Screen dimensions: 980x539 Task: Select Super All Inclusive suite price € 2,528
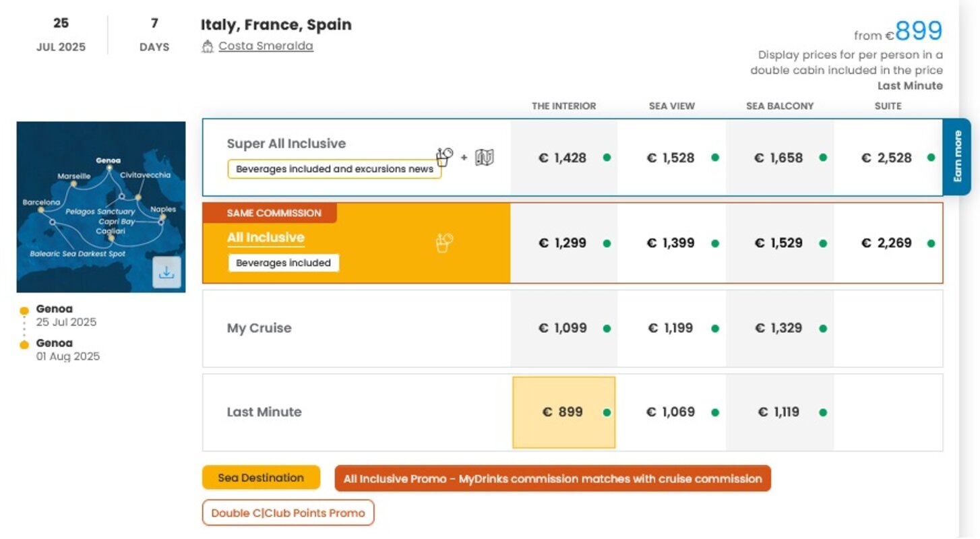pyautogui.click(x=888, y=158)
